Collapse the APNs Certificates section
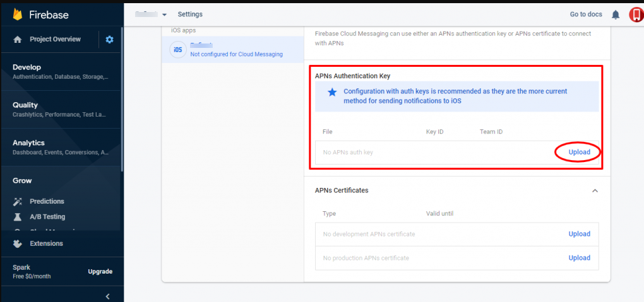 pyautogui.click(x=595, y=191)
